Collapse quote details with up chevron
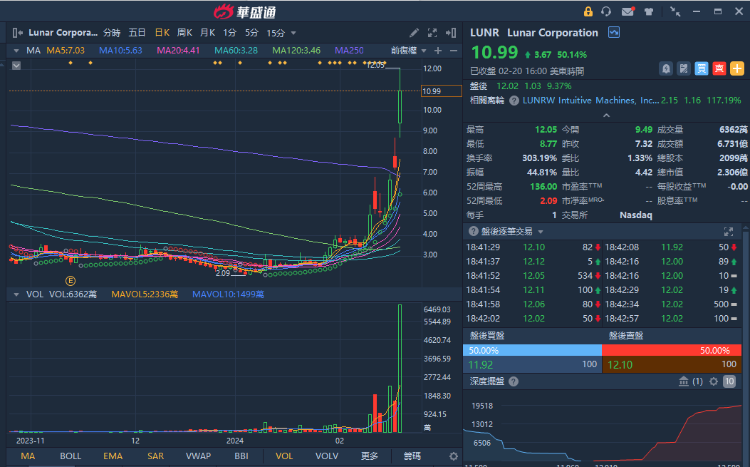This screenshot has width=750, height=467. point(606,115)
